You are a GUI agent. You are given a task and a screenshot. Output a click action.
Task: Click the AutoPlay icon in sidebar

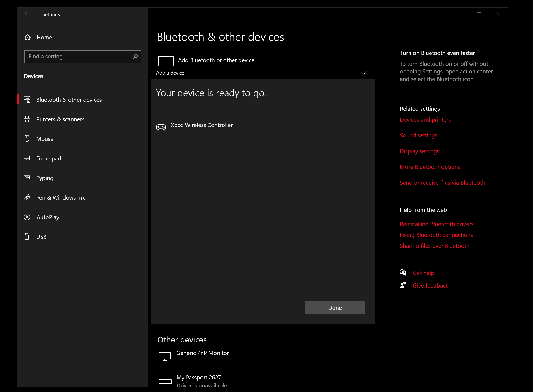[x=27, y=217]
